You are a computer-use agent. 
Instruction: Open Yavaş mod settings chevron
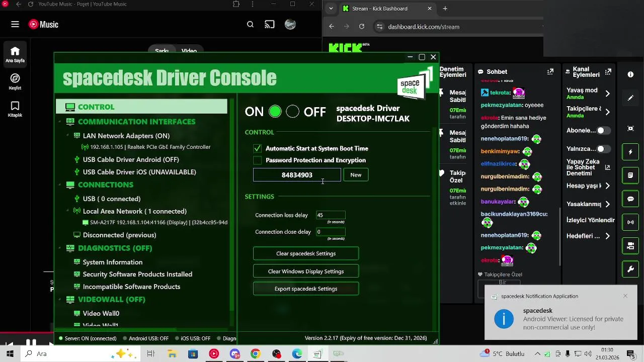point(607,94)
